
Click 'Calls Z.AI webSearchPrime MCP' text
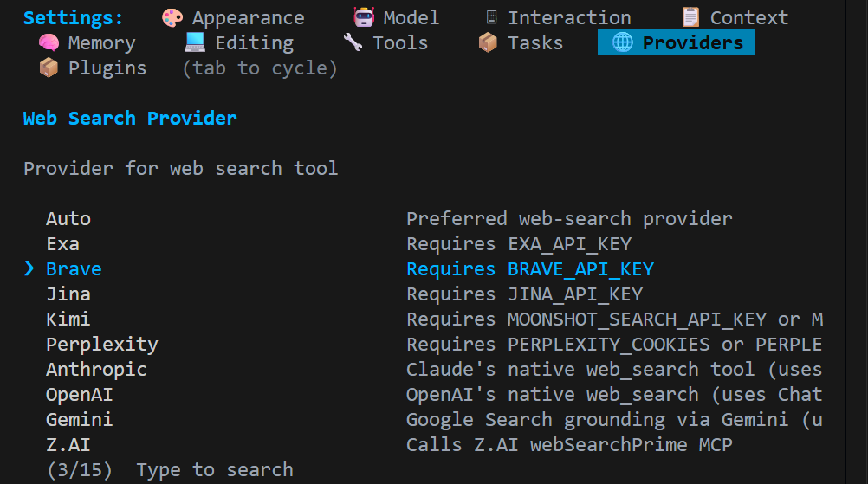pyautogui.click(x=569, y=445)
